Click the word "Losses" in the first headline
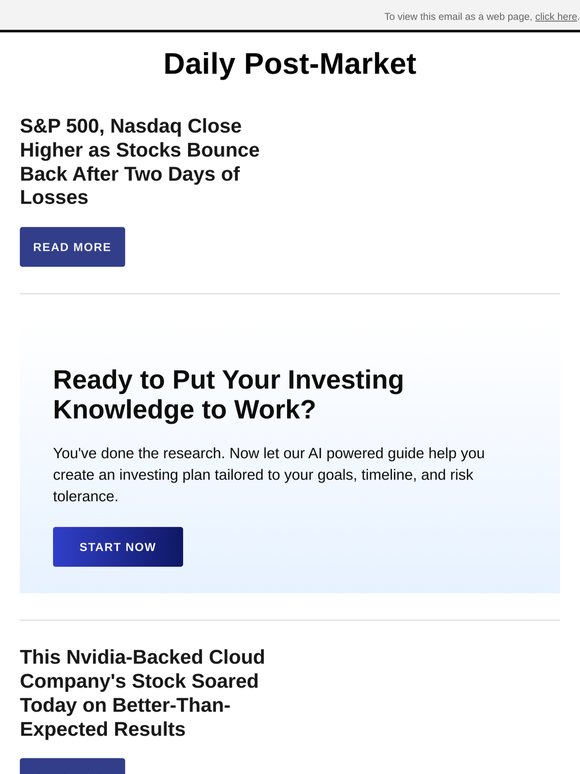The height and width of the screenshot is (774, 580). [54, 197]
